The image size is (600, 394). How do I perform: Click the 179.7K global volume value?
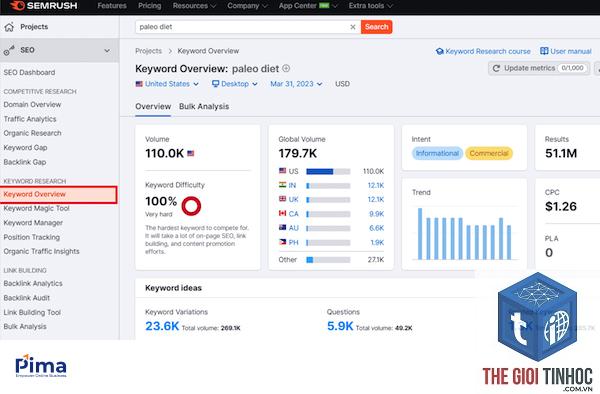point(297,153)
